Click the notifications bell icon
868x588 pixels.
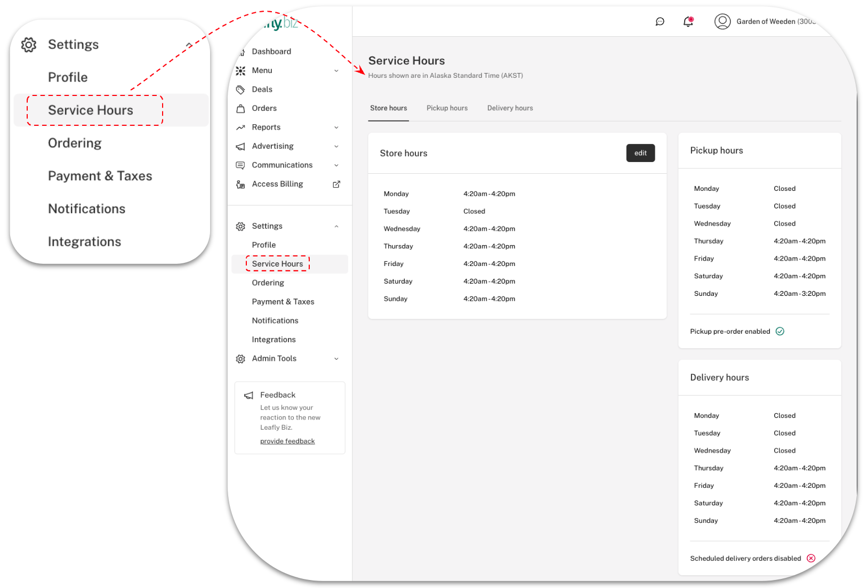tap(688, 22)
